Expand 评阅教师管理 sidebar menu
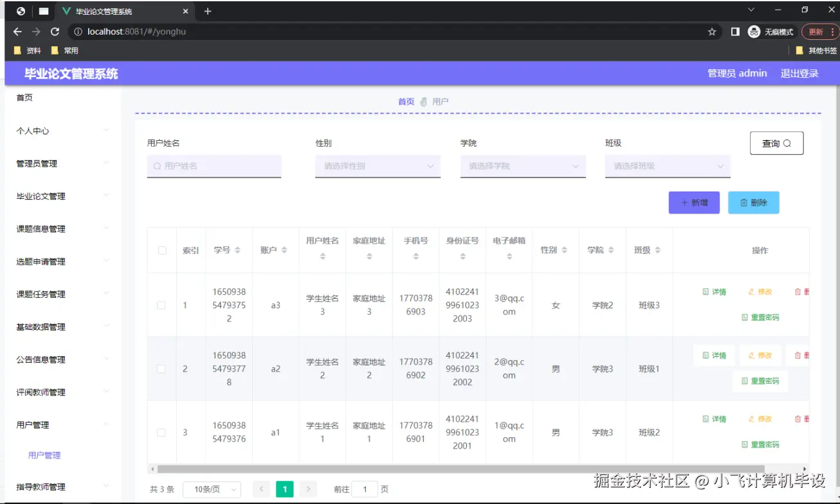The image size is (840, 504). pyautogui.click(x=63, y=392)
